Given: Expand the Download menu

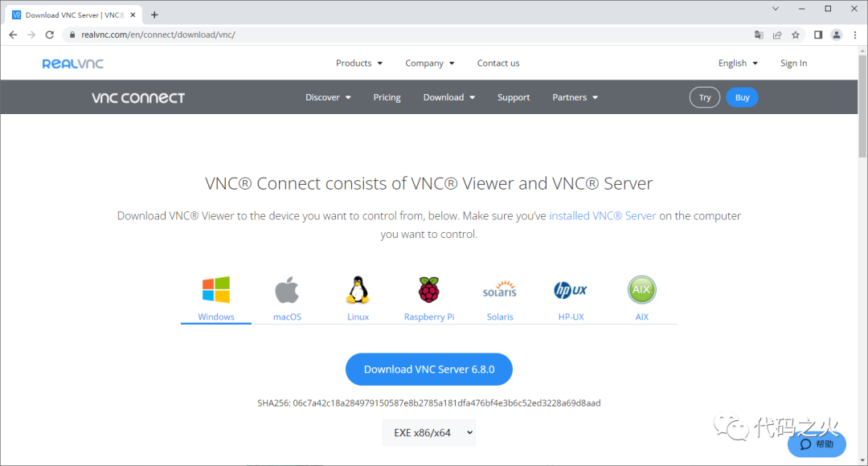Looking at the screenshot, I should [x=449, y=97].
